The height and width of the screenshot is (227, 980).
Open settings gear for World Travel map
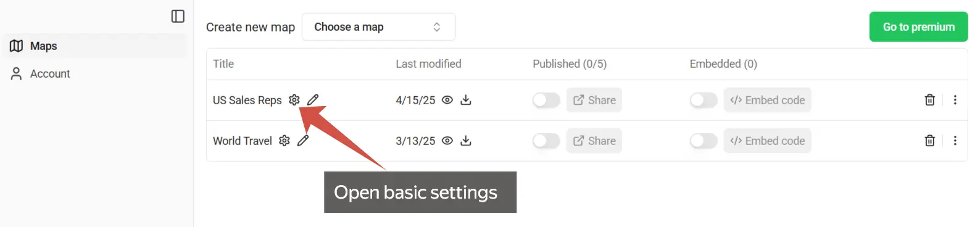click(x=284, y=141)
